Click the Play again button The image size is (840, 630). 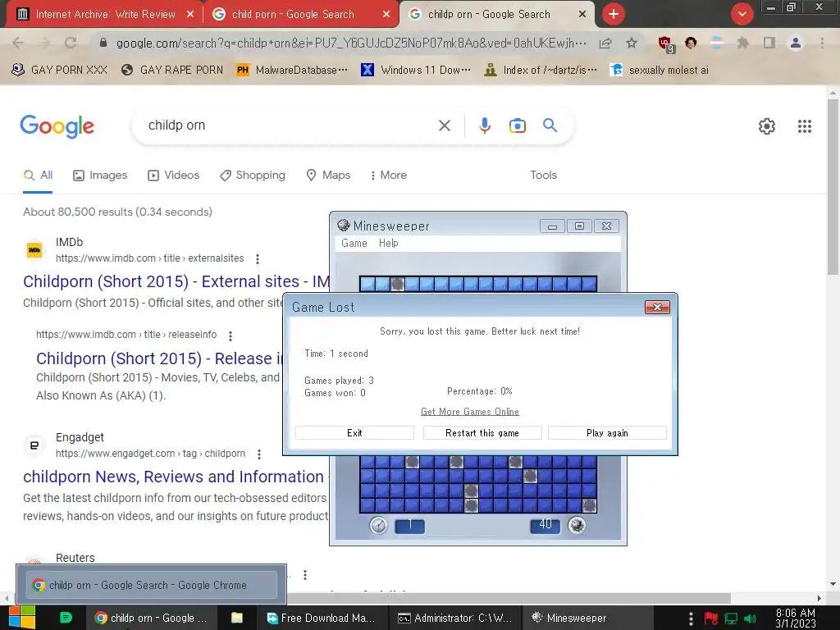[x=607, y=433]
